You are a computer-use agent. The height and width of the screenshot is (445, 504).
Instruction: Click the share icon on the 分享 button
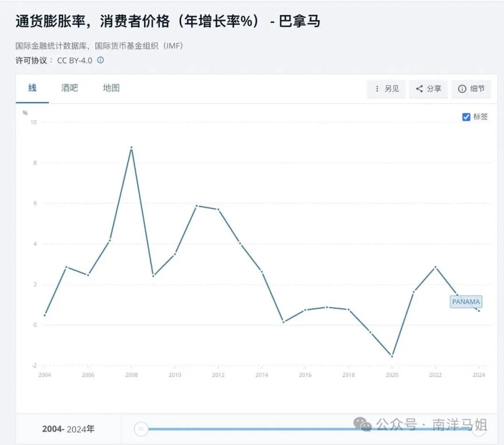tap(419, 89)
